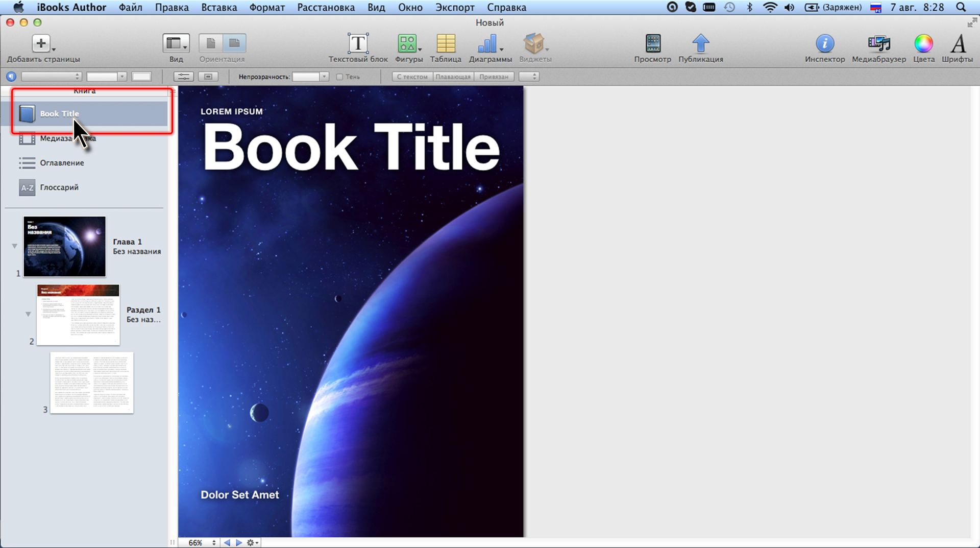Select the Привязан wrap option
This screenshot has height=548, width=980.
[x=494, y=77]
